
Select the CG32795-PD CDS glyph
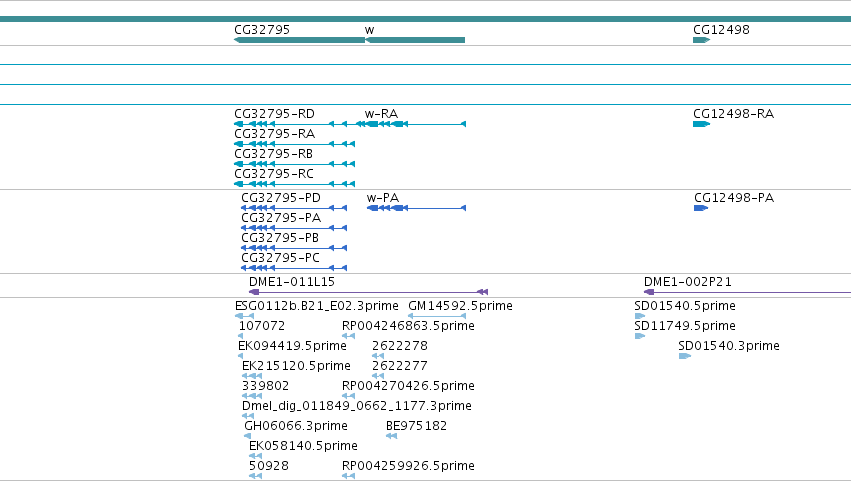coord(294,208)
